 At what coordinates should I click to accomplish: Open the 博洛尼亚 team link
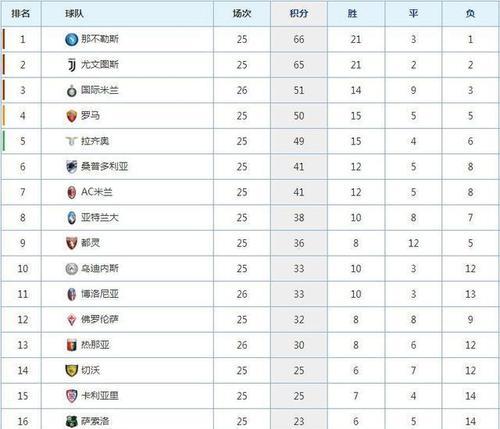coord(100,294)
